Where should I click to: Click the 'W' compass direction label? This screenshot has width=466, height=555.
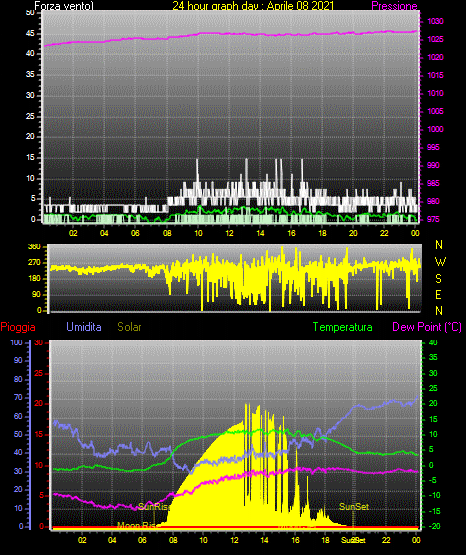(x=440, y=262)
